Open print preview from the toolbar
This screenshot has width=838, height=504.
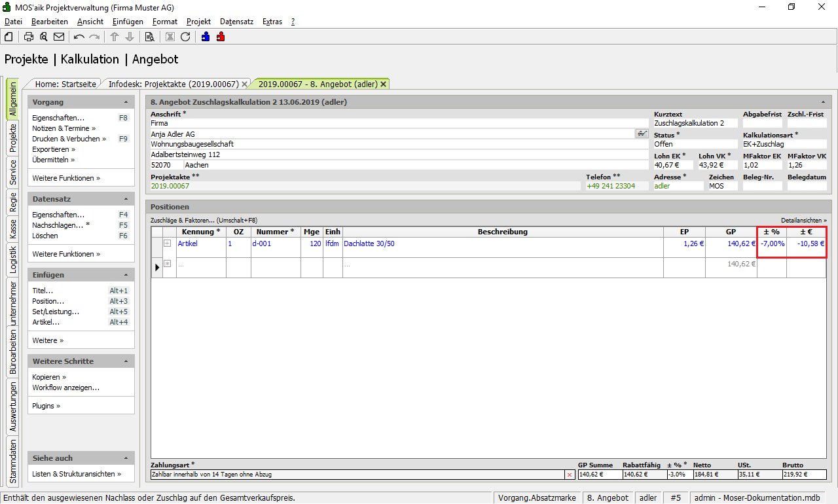pos(44,37)
